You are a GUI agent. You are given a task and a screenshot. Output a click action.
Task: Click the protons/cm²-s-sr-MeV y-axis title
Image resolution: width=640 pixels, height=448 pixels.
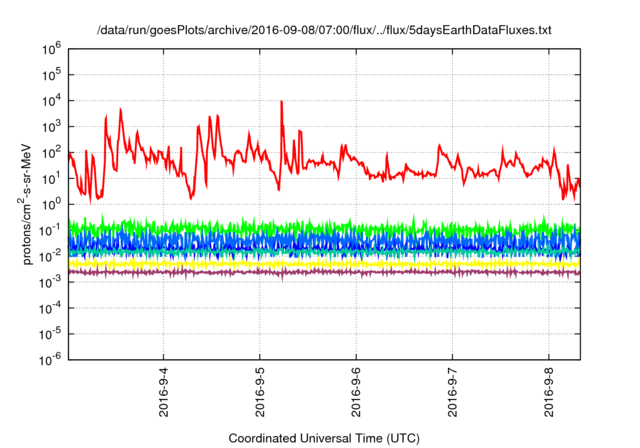pos(25,204)
